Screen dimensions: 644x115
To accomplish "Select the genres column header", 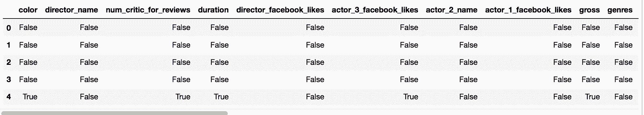I will click(620, 10).
